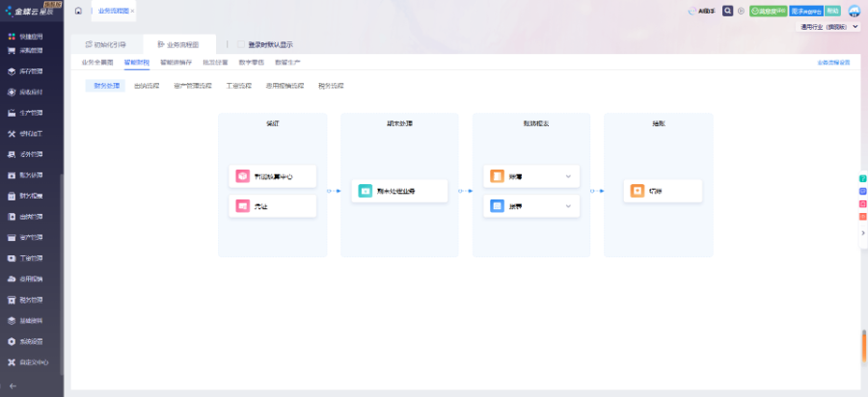Collapse the sidebar with the bottom arrow

(x=13, y=385)
